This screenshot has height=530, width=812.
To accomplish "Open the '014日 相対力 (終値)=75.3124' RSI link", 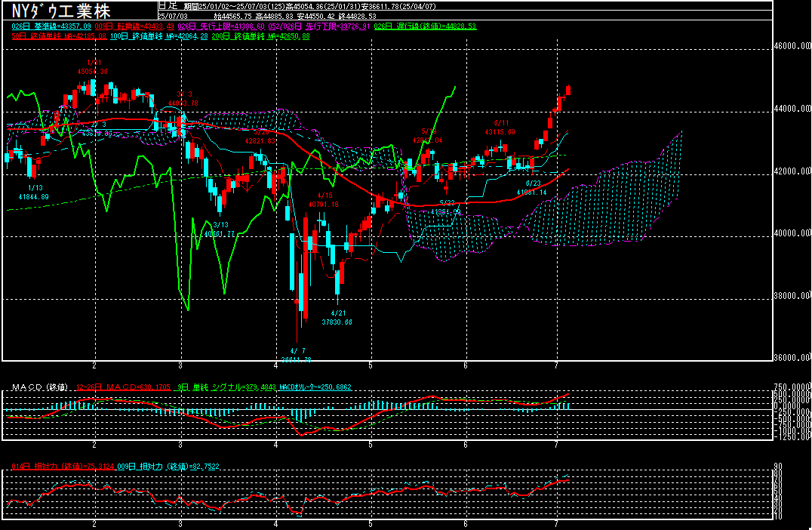I will 63,467.
